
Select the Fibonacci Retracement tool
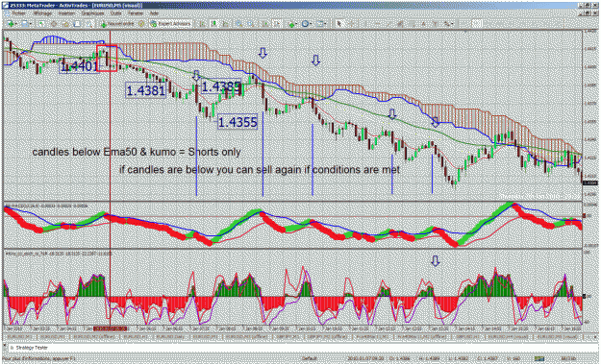click(x=412, y=24)
